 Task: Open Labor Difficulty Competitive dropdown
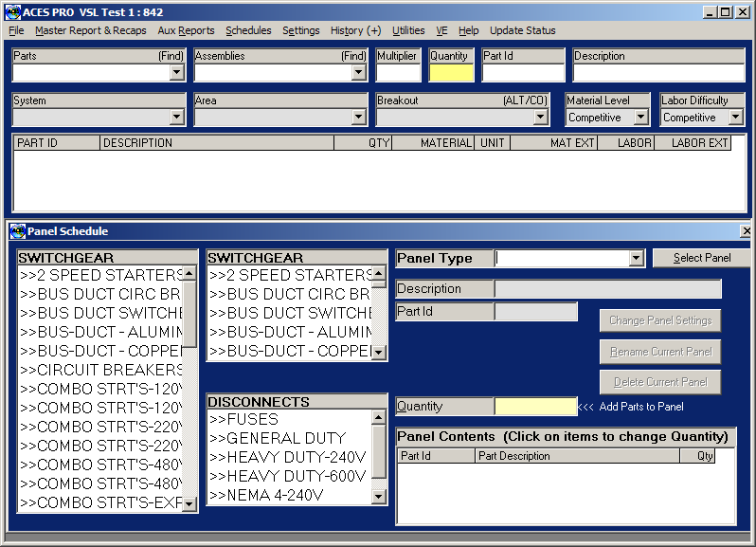[735, 117]
